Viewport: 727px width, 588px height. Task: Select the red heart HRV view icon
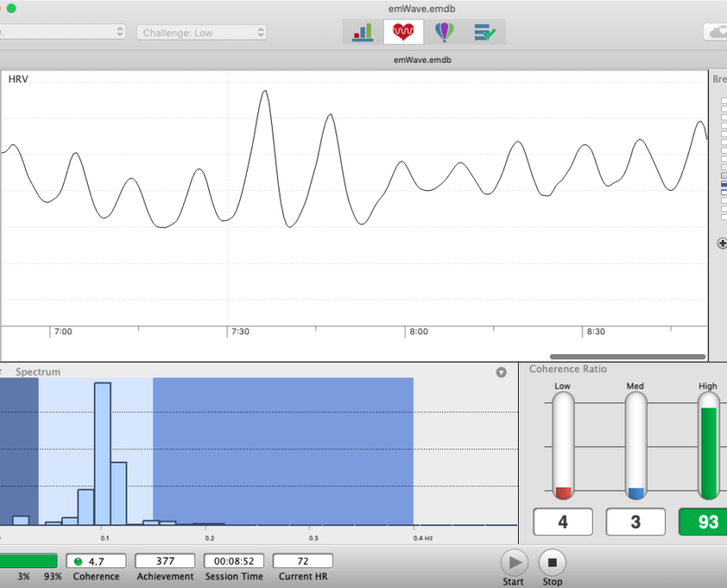tap(404, 32)
